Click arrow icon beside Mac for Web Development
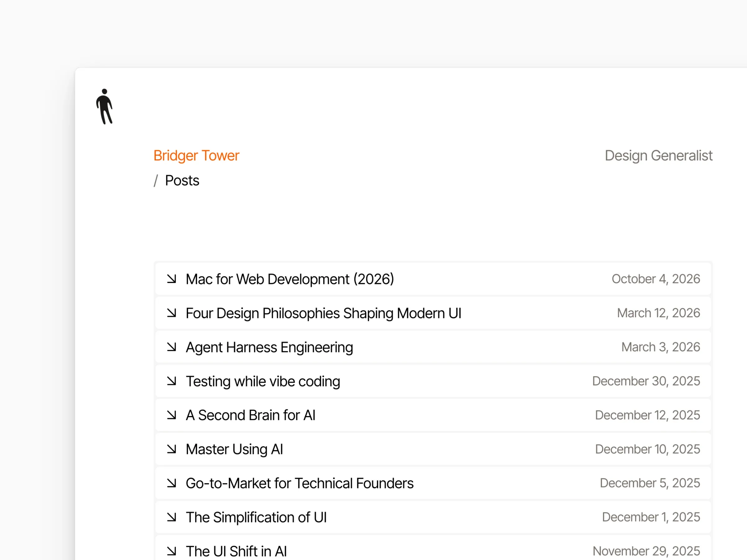 pyautogui.click(x=171, y=279)
